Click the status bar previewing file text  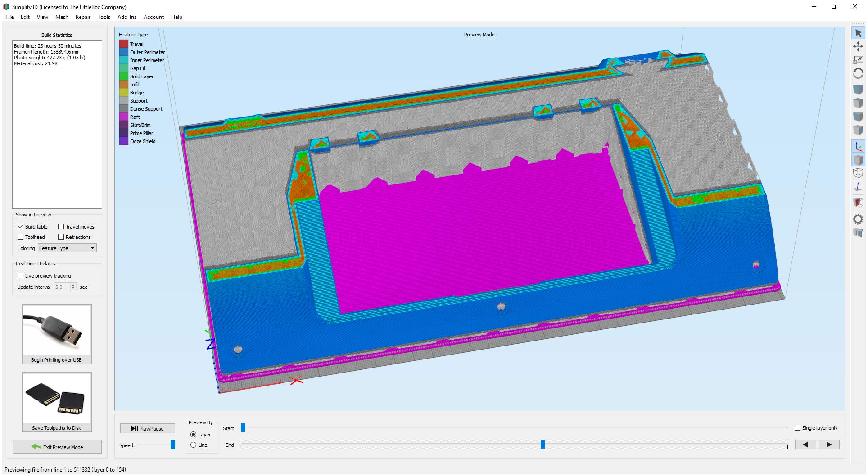click(65, 470)
